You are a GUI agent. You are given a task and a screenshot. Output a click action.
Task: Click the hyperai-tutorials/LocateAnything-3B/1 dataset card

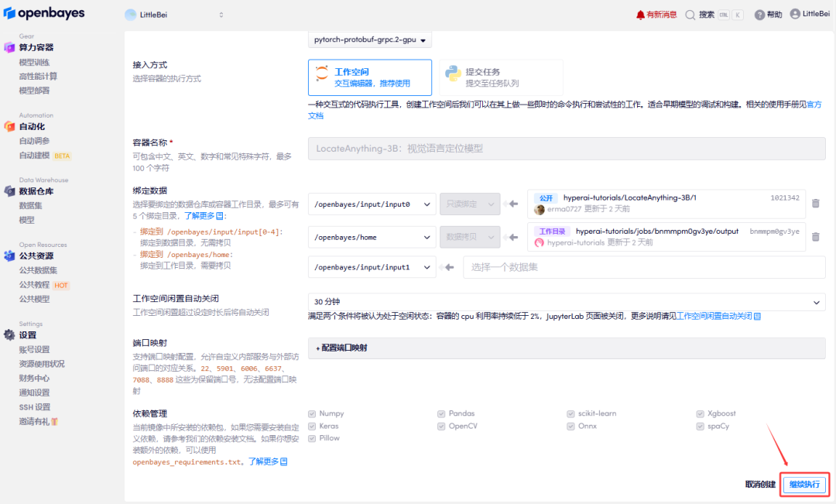pos(666,204)
